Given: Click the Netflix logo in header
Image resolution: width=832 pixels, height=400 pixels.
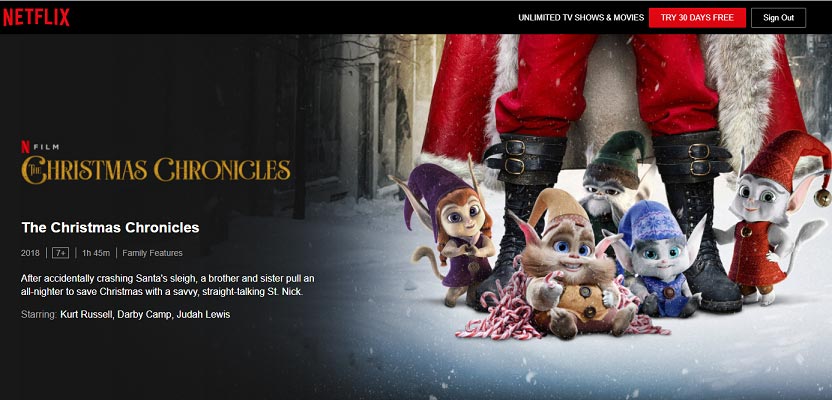Looking at the screenshot, I should click(36, 18).
